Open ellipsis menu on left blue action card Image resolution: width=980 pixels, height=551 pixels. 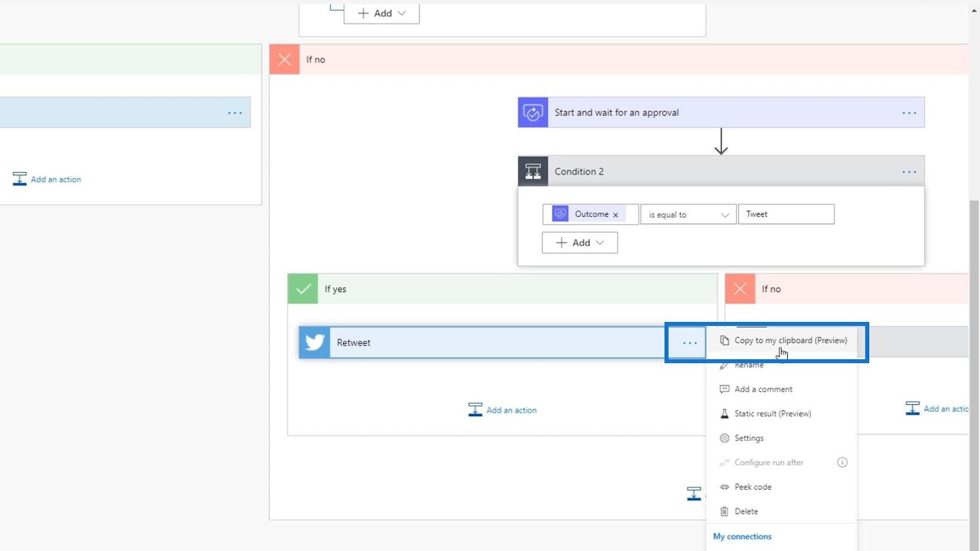[235, 113]
